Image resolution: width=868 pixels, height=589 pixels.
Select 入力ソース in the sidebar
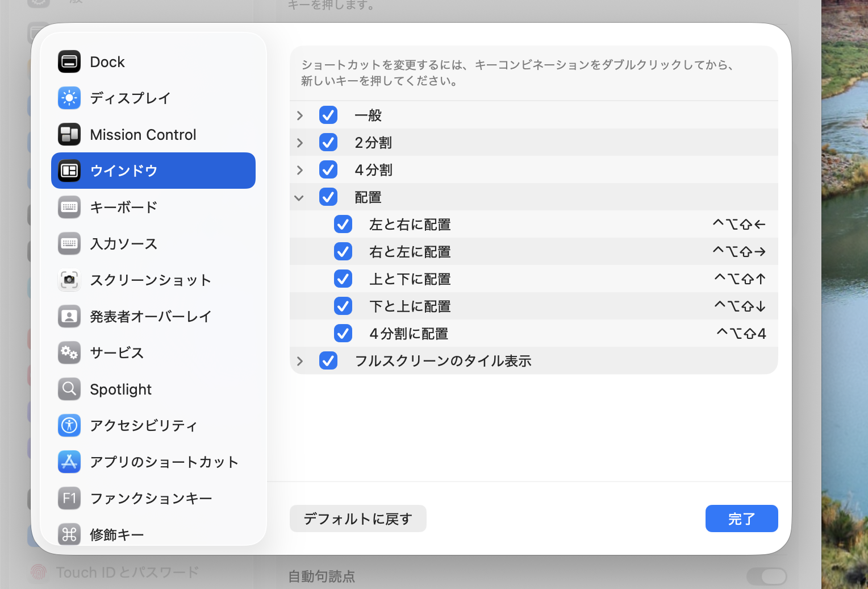tap(123, 243)
